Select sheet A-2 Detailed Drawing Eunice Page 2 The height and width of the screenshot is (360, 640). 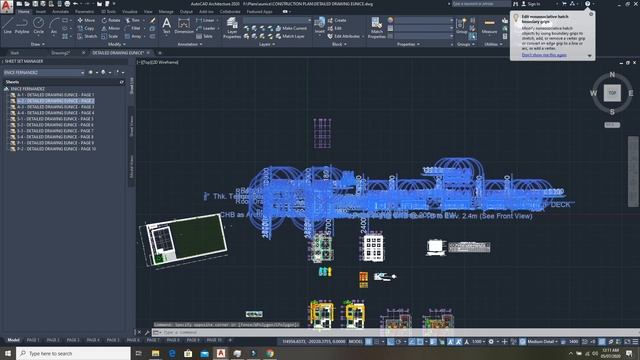(x=56, y=101)
